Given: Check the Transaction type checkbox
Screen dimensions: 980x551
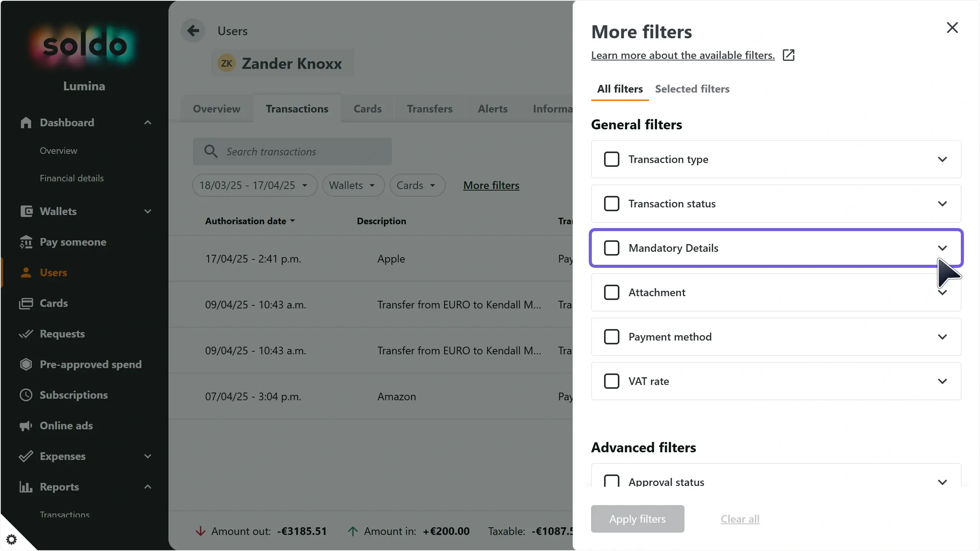Looking at the screenshot, I should click(611, 159).
